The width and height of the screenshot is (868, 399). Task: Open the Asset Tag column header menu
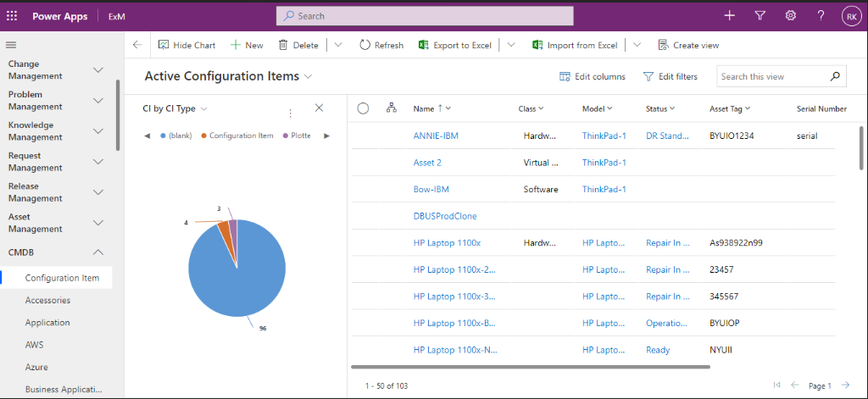click(x=730, y=109)
